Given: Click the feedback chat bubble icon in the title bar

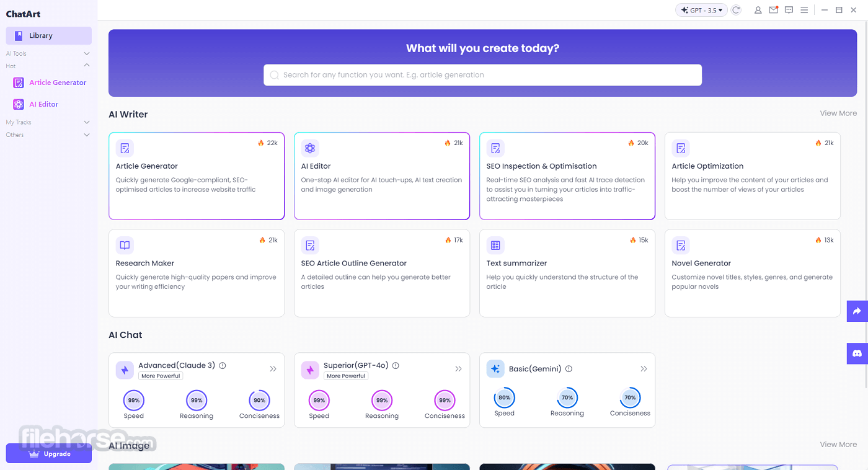Looking at the screenshot, I should (789, 10).
